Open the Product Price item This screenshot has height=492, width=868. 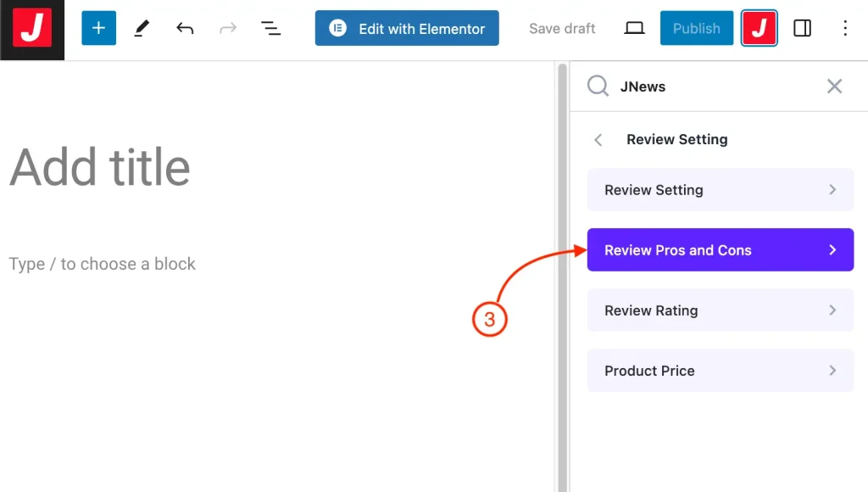(720, 371)
